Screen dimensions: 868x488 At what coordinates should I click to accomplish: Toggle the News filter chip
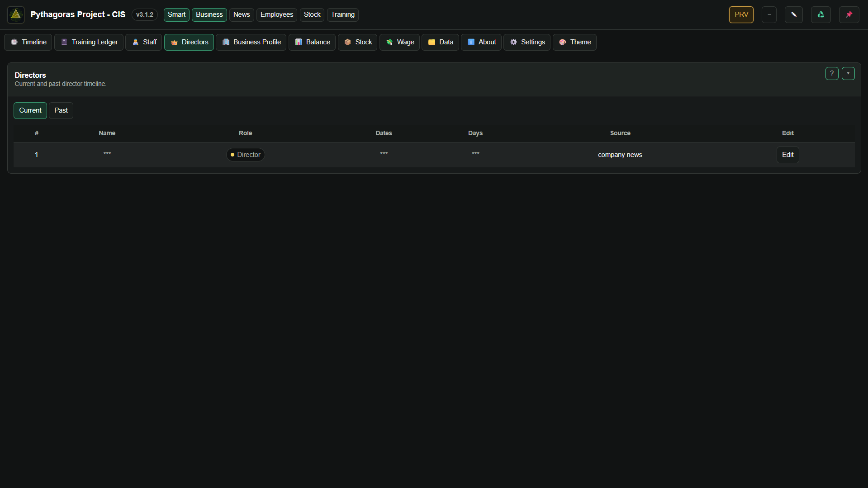[x=242, y=14]
